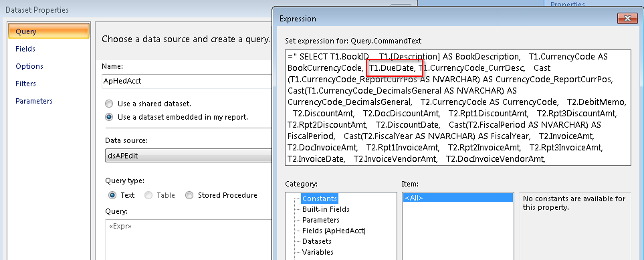
Task: Click the dataset Name field ApHedAcct
Action: click(x=187, y=82)
